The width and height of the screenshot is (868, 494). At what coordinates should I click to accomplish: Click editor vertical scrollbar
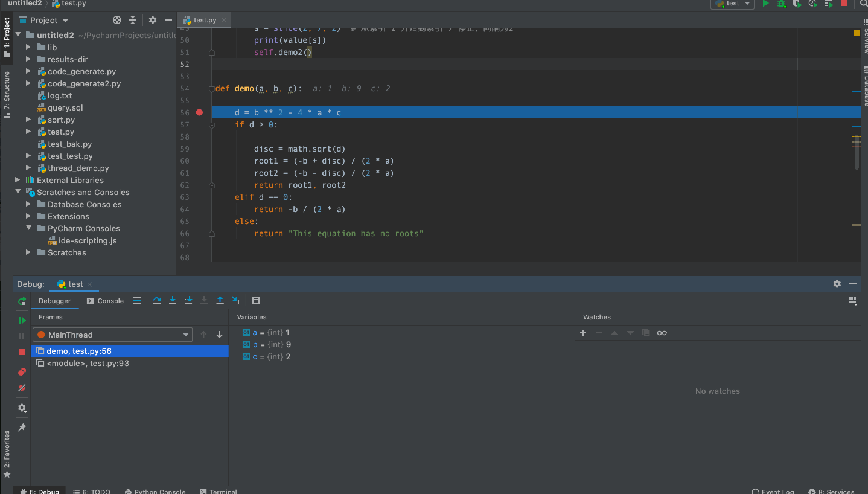pyautogui.click(x=858, y=153)
